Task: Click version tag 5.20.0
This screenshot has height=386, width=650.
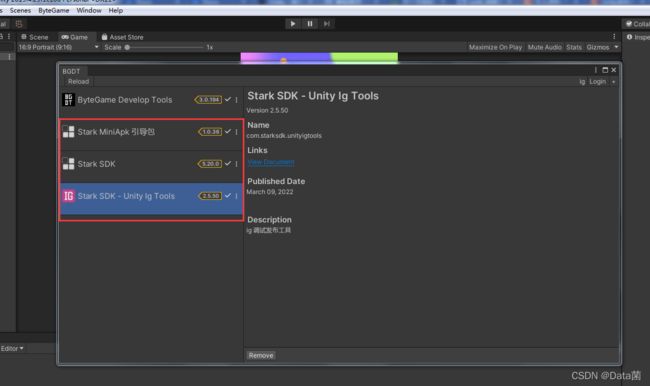Action: [210, 164]
